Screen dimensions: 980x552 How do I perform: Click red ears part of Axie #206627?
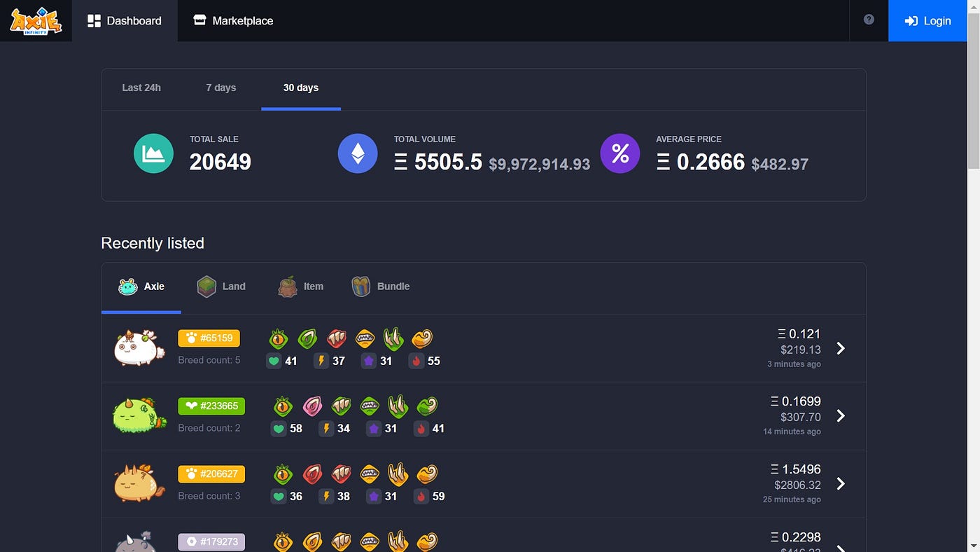click(x=312, y=475)
